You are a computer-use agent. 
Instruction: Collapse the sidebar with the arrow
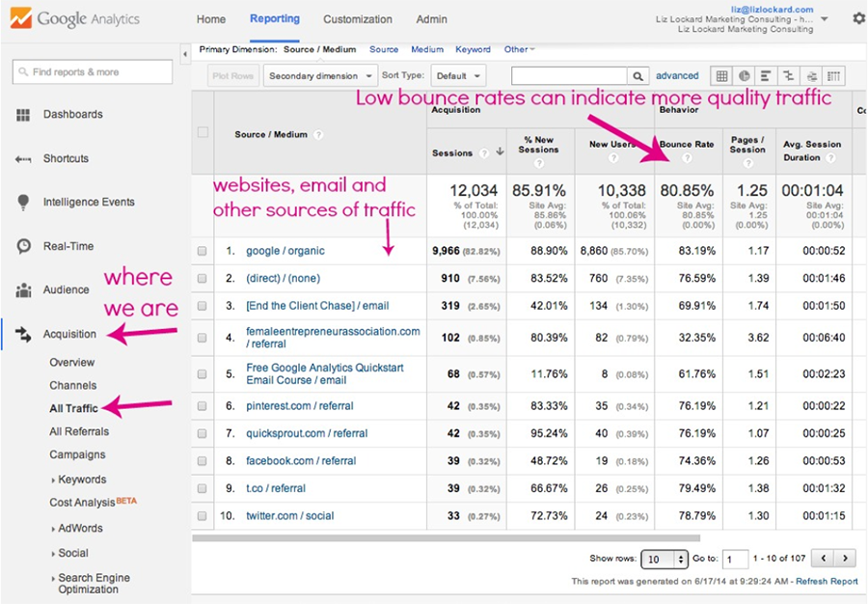tap(185, 54)
